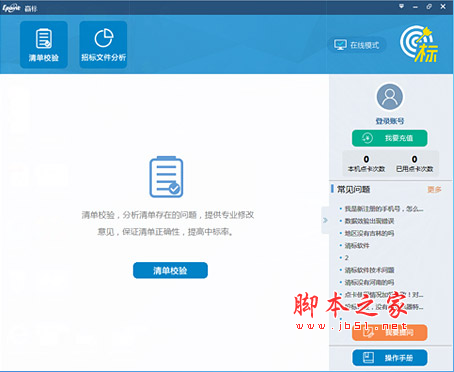454x372 pixels.
Task: Click the 本机点卡次数 counter
Action: 366,164
